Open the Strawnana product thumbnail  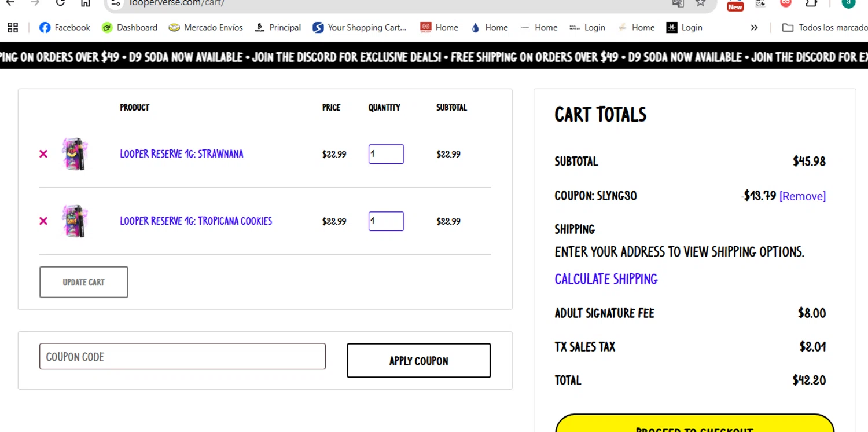[75, 154]
